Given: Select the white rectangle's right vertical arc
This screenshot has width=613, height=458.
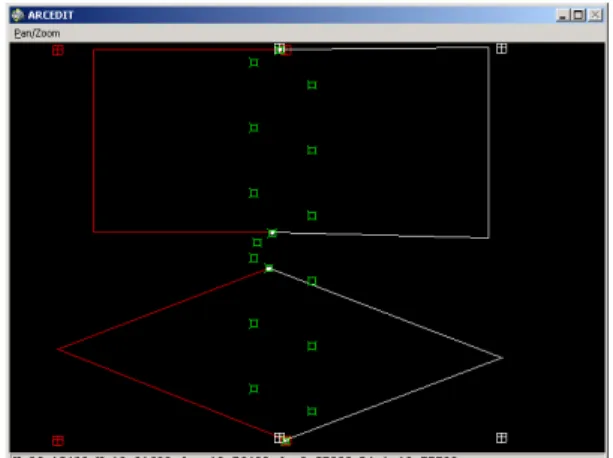Looking at the screenshot, I should [x=488, y=142].
